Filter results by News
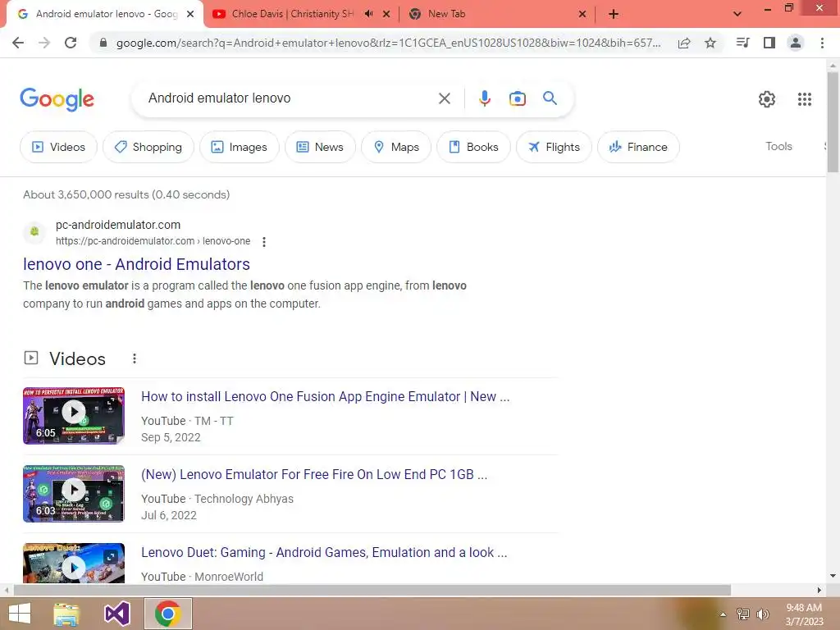The image size is (840, 630). (320, 147)
